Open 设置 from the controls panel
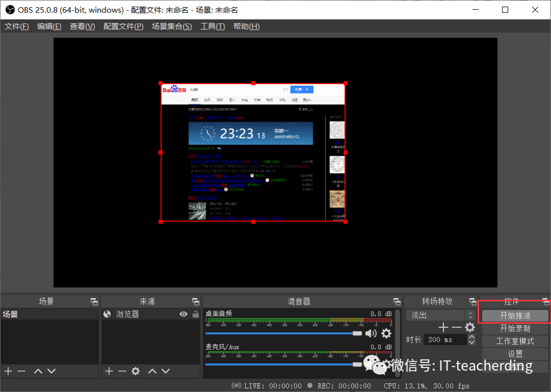The image size is (551, 392). pyautogui.click(x=515, y=354)
